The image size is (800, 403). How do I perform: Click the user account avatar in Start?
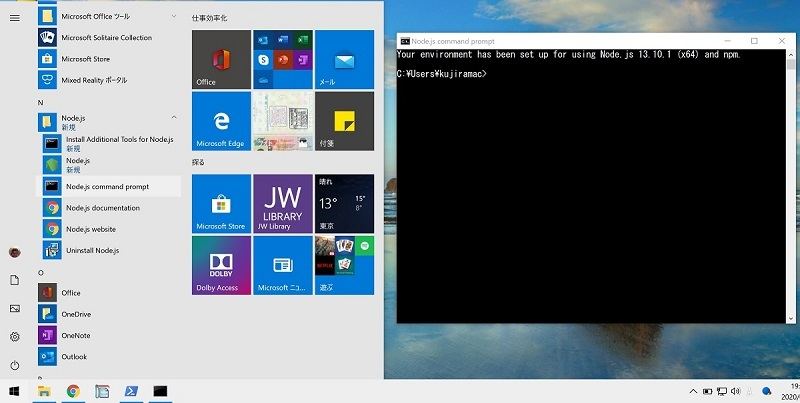(15, 252)
